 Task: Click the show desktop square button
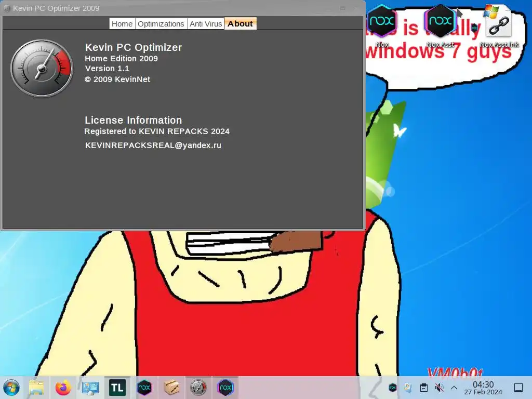coord(518,388)
